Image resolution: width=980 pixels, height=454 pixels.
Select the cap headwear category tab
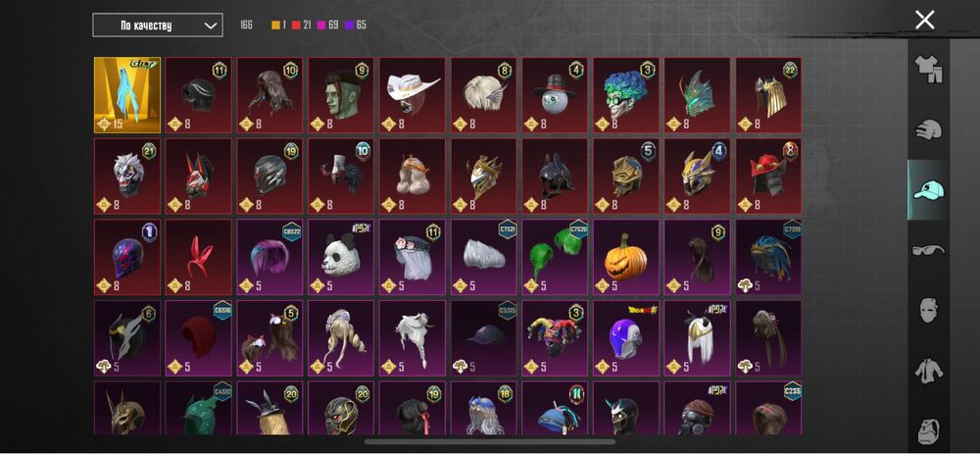[x=928, y=189]
